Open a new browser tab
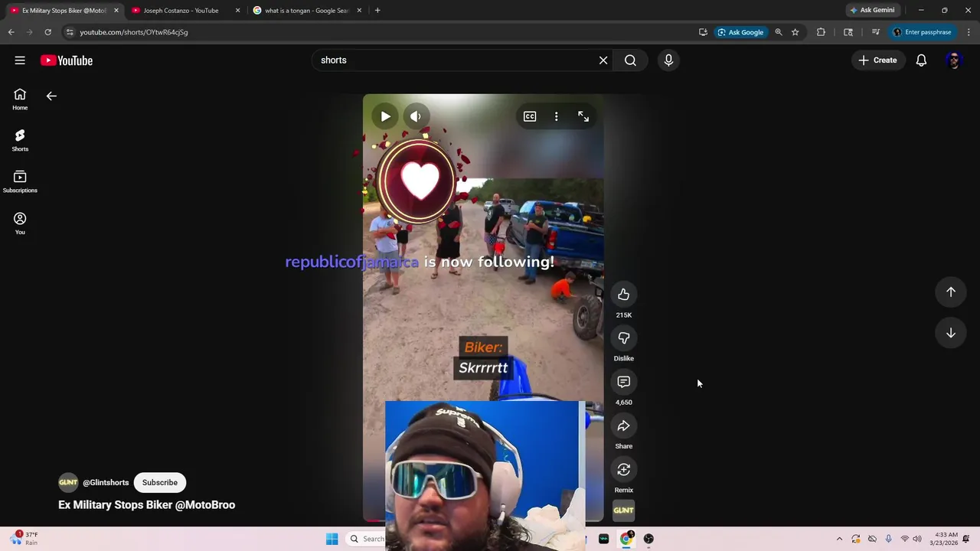 click(x=377, y=11)
